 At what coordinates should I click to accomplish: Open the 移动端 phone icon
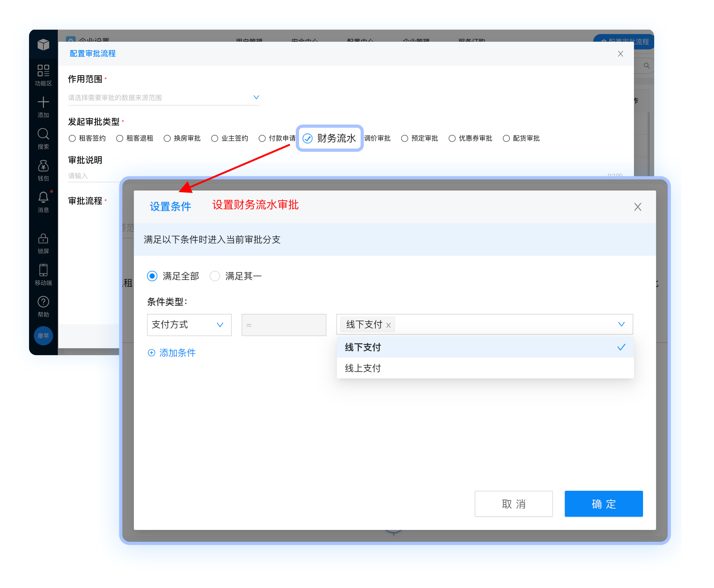tap(43, 270)
